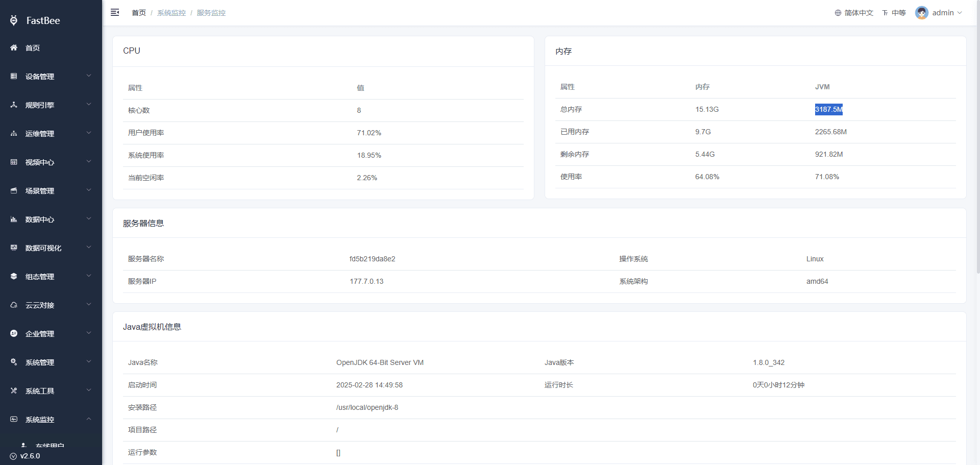Image resolution: width=980 pixels, height=465 pixels.
Task: Click the 系统工具 tools icon
Action: pyautogui.click(x=14, y=390)
